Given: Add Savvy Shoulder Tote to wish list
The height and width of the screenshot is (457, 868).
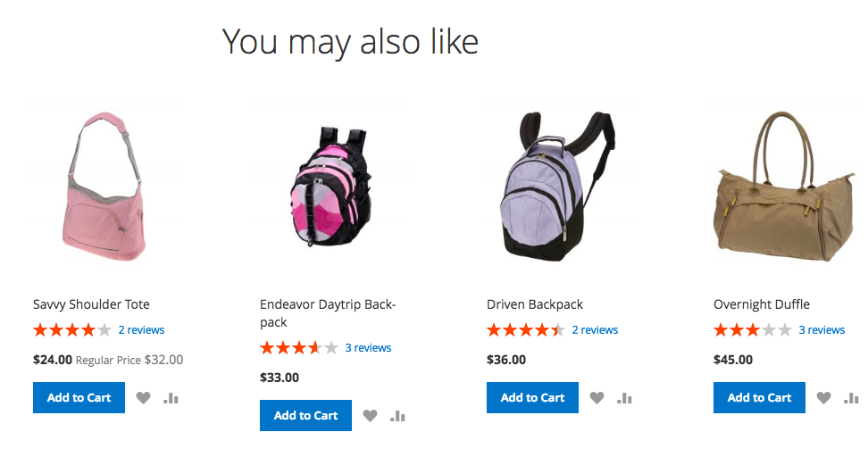Looking at the screenshot, I should click(144, 398).
